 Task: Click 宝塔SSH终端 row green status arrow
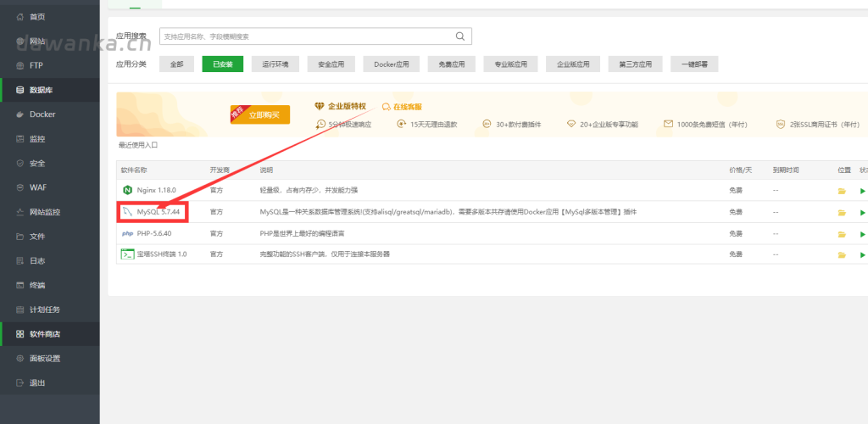[x=862, y=255]
